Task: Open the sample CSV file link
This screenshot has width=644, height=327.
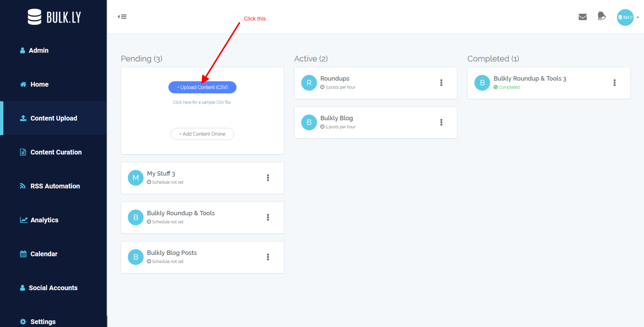Action: tap(202, 102)
